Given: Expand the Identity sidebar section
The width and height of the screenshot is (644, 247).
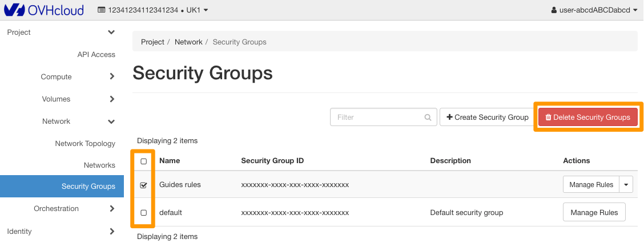Looking at the screenshot, I should [62, 232].
